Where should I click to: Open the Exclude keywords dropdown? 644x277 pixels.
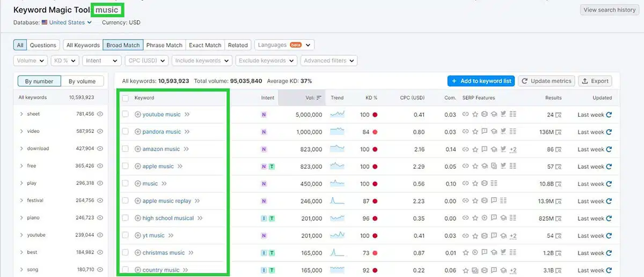click(x=266, y=61)
